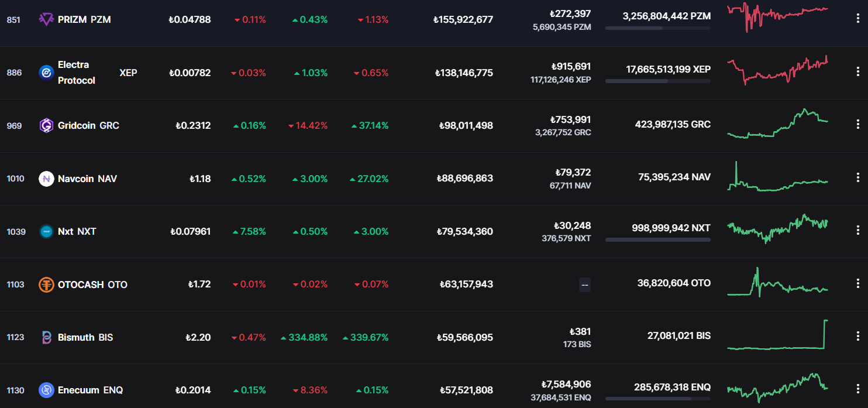Click Navcoin 27.02% 7d gain
The width and height of the screenshot is (868, 408).
click(x=368, y=179)
